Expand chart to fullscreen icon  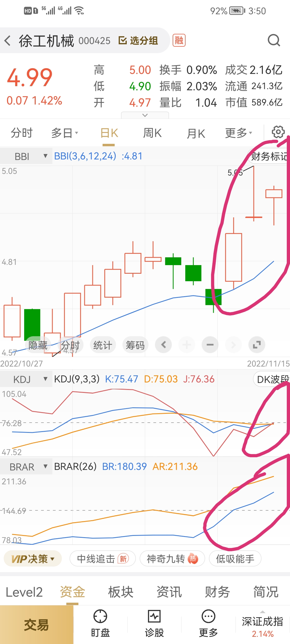pos(257,345)
